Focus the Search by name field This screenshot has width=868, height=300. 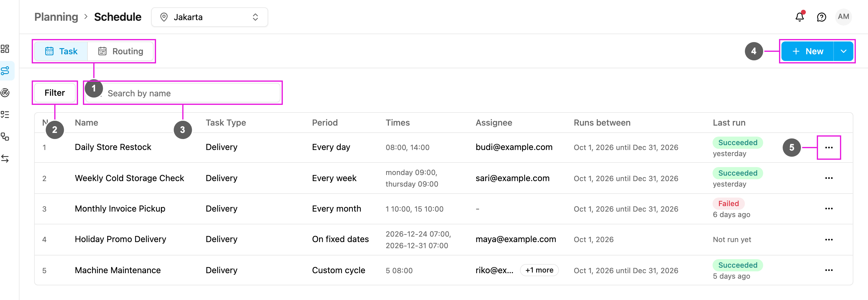183,93
